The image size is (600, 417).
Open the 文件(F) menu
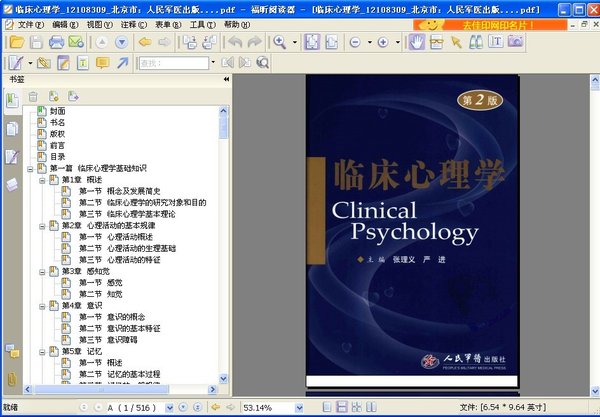coord(31,25)
